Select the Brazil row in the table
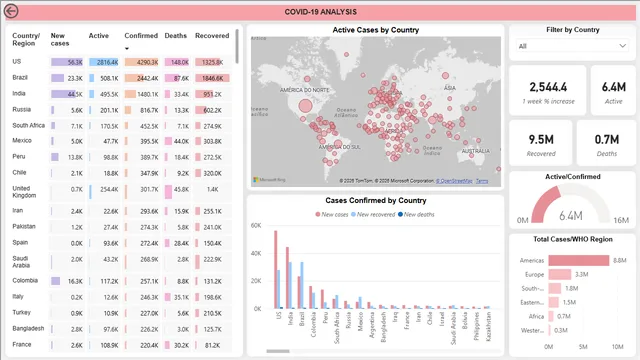The image size is (640, 360). pos(121,78)
